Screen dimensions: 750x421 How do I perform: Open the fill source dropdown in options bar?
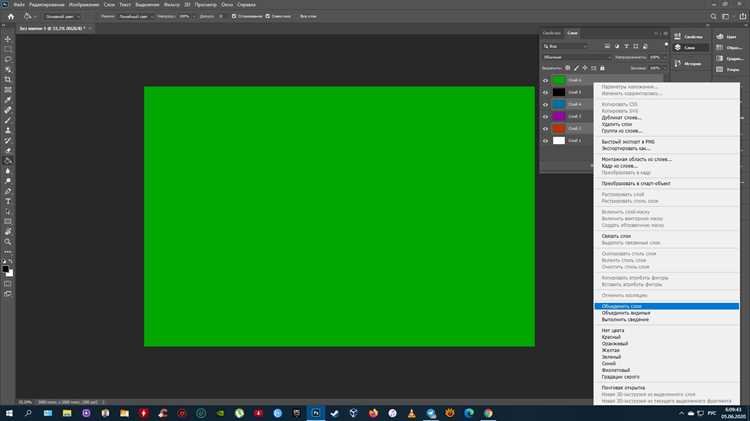click(62, 16)
